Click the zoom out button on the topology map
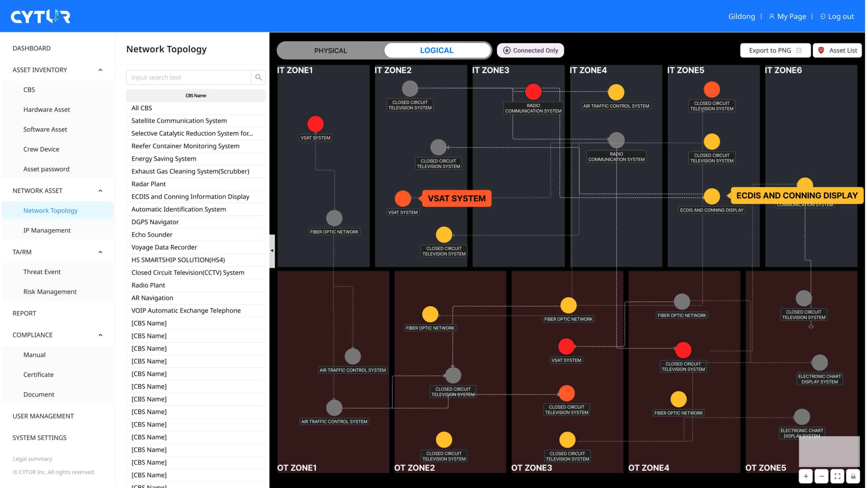868x488 pixels. [x=822, y=476]
